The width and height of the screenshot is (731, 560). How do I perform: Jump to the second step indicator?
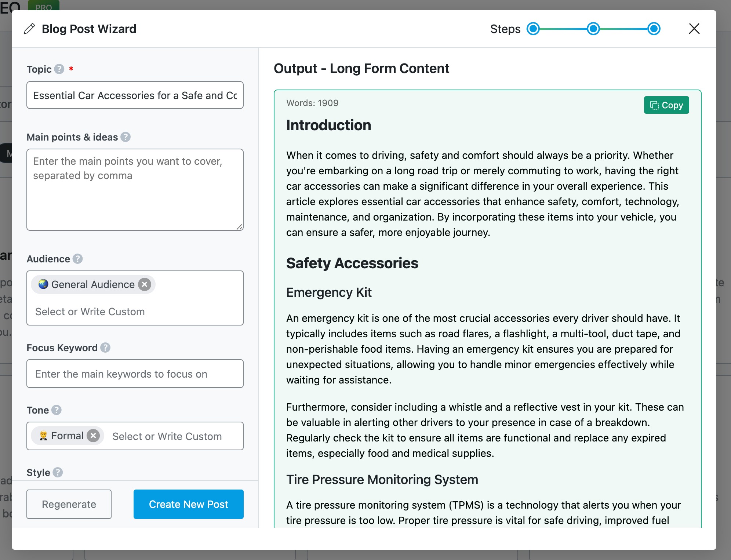pos(593,29)
